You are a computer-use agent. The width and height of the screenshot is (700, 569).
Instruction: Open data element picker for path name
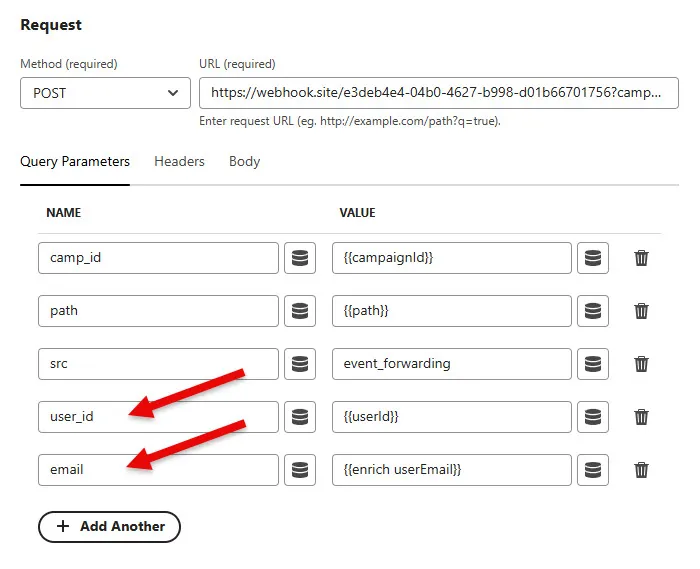point(300,311)
